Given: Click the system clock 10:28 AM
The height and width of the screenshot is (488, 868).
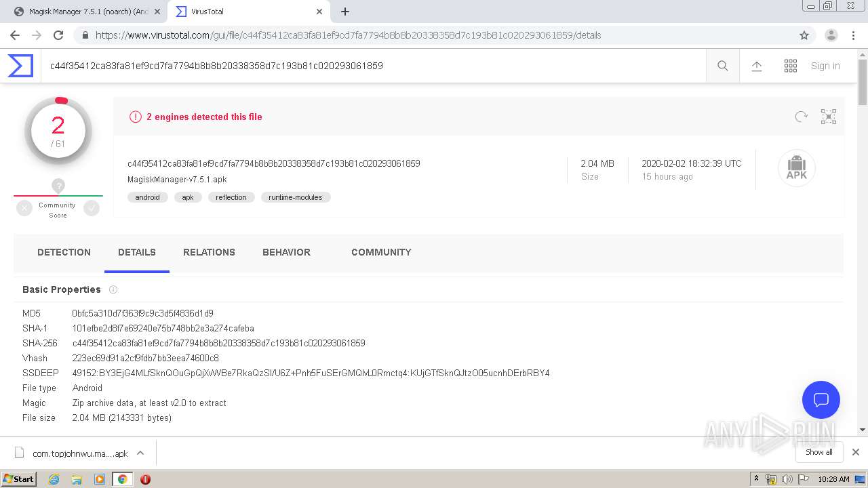Looking at the screenshot, I should (x=833, y=479).
